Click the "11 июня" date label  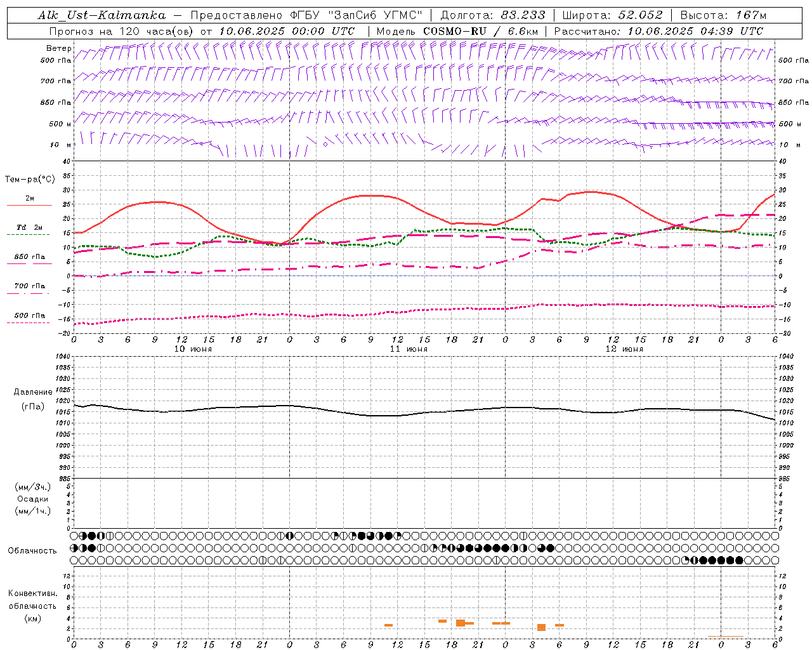[409, 349]
